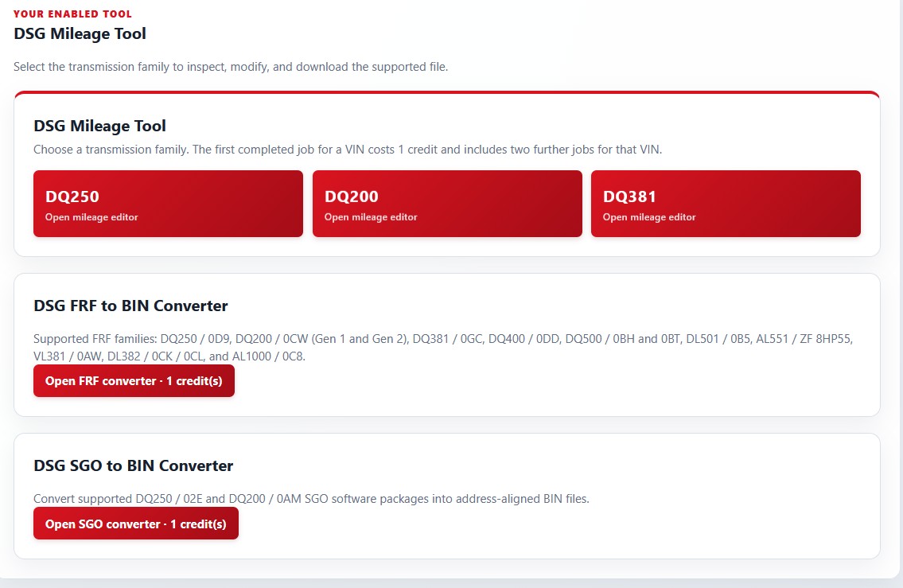This screenshot has height=588, width=903.
Task: Click the 'Convert supported DQ250 / 02E' description
Action: pos(312,499)
